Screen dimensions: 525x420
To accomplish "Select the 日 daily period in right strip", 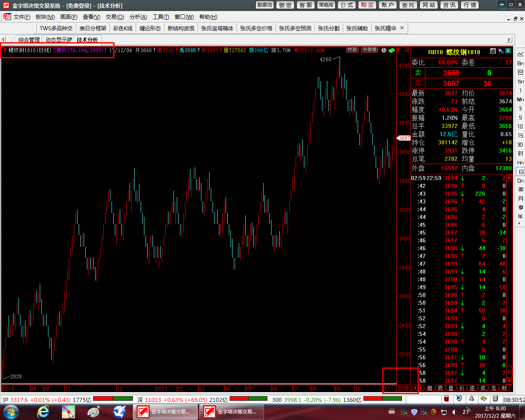I will 520,171.
